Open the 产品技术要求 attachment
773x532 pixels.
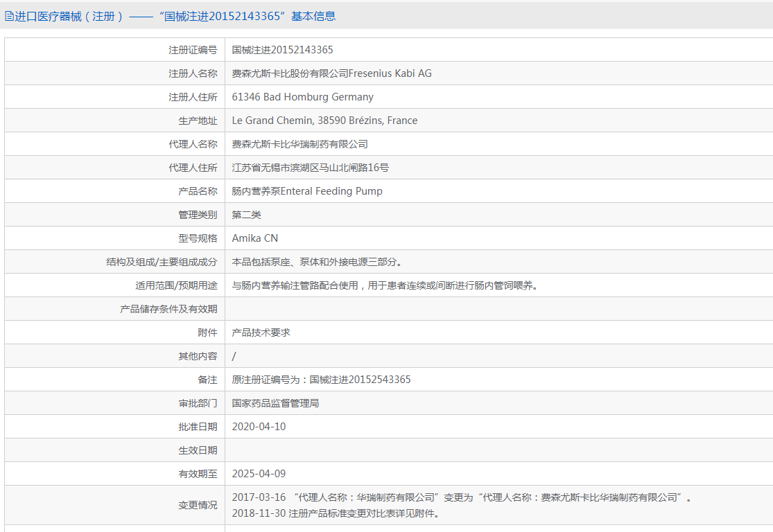(x=261, y=332)
